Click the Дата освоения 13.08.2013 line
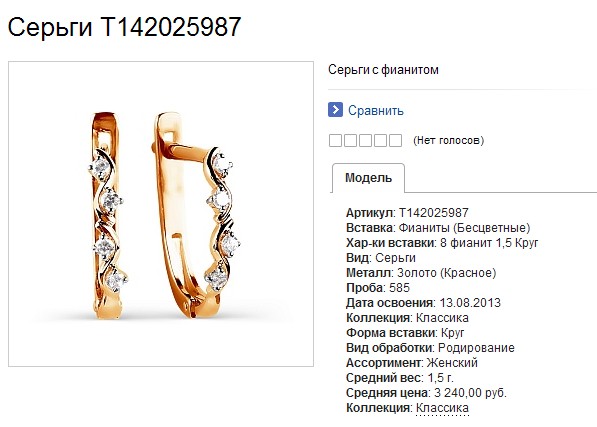The height and width of the screenshot is (427, 597). (423, 303)
